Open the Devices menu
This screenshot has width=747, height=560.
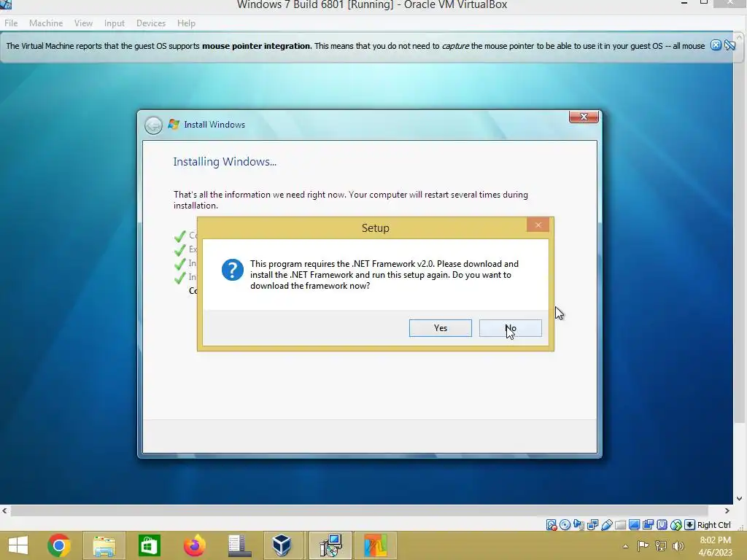(x=151, y=23)
